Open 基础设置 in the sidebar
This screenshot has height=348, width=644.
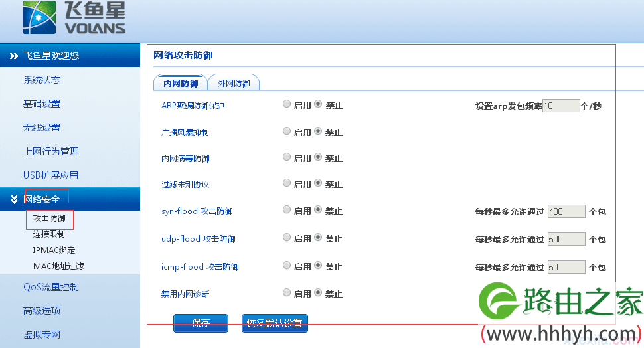click(42, 104)
